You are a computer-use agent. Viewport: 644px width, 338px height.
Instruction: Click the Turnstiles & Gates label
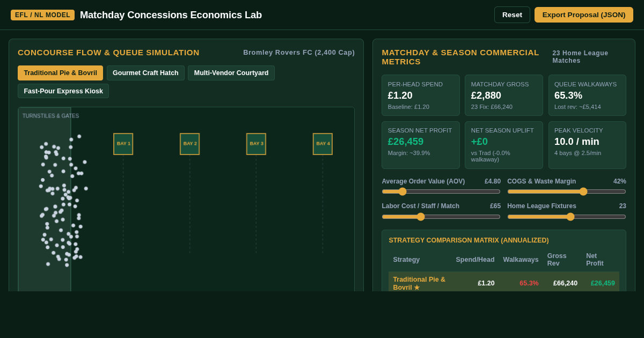tap(50, 116)
